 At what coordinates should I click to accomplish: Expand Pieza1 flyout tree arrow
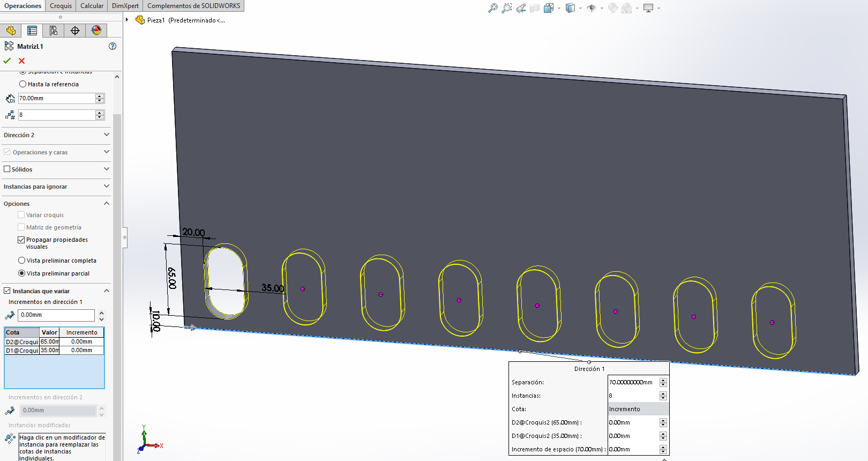tap(128, 20)
